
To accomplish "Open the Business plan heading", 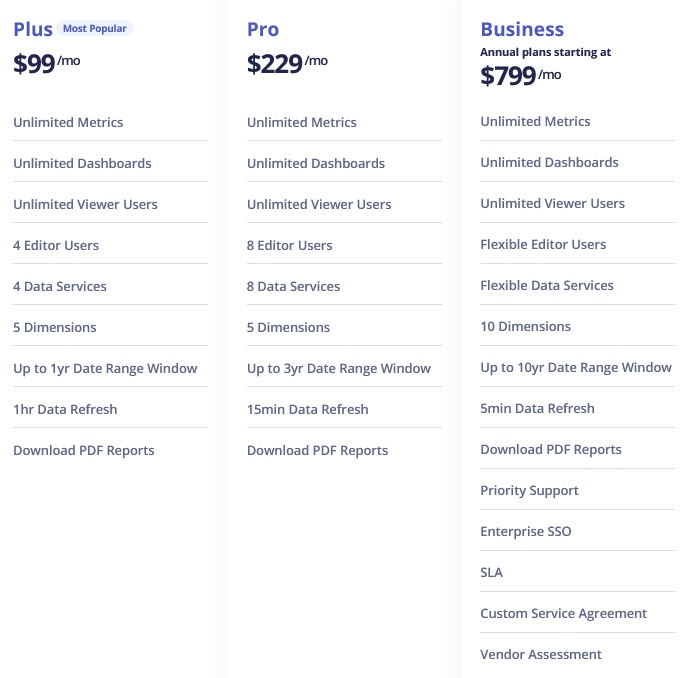I will [522, 29].
